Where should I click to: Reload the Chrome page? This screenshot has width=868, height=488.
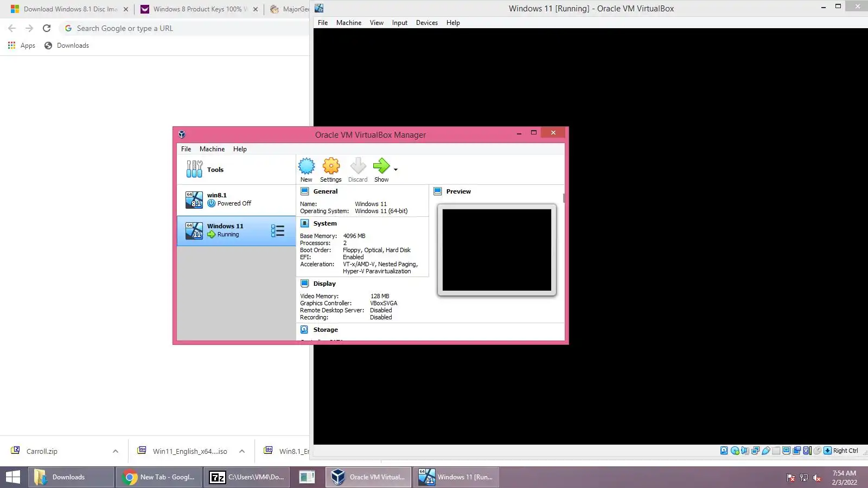coord(47,28)
